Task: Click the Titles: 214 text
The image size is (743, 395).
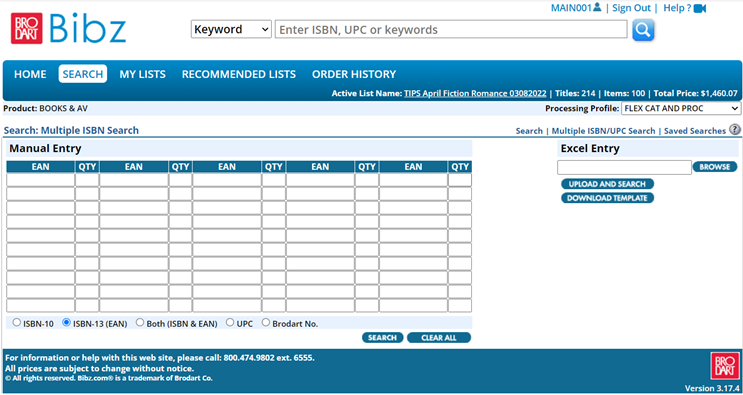Action: (575, 93)
